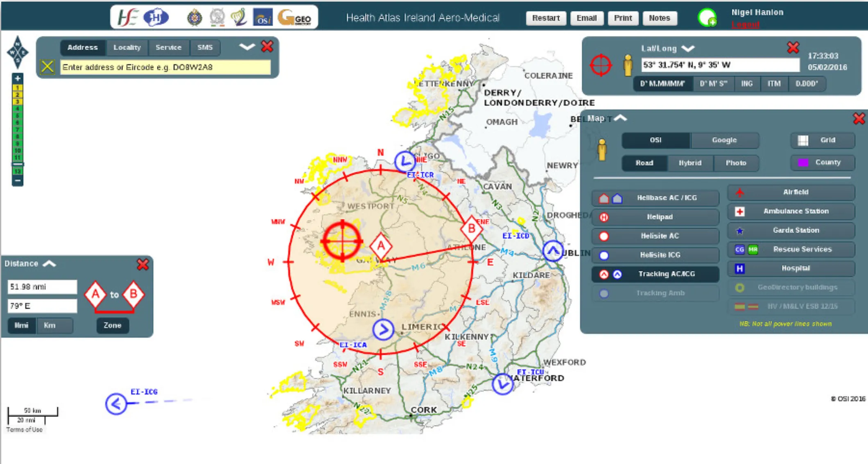Zoom out with the minus button
868x464 pixels.
[18, 180]
